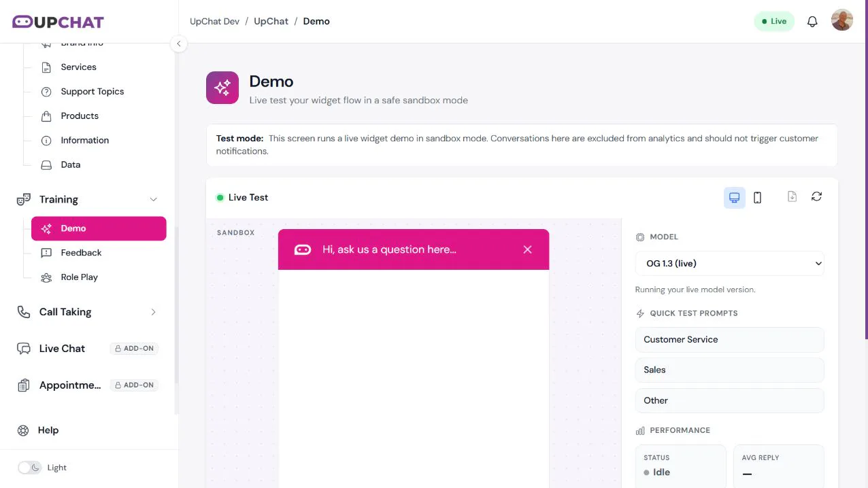This screenshot has height=488, width=868.
Task: Collapse the Training section chevron
Action: click(153, 200)
